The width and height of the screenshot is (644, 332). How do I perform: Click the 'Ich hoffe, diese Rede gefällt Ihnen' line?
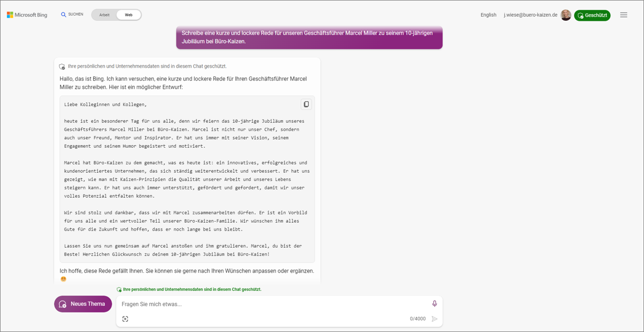187,271
